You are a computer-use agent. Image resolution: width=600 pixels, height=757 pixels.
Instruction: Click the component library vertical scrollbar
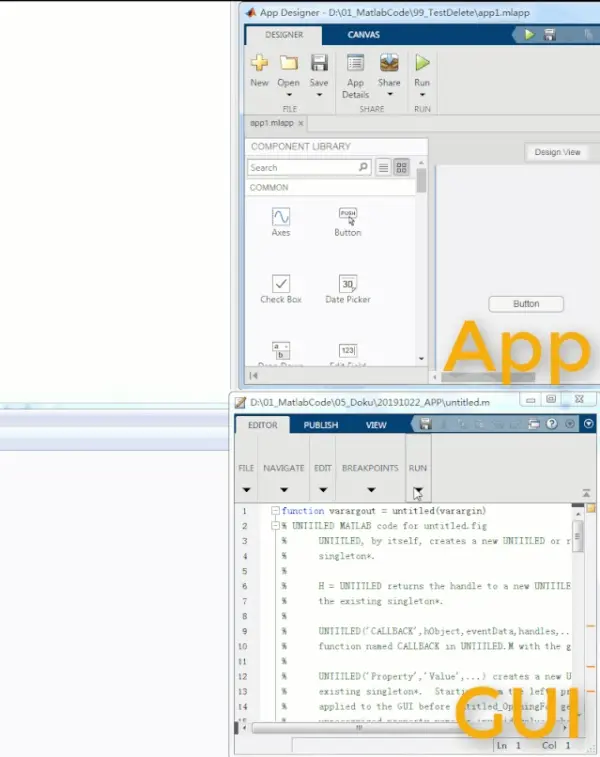[x=421, y=181]
